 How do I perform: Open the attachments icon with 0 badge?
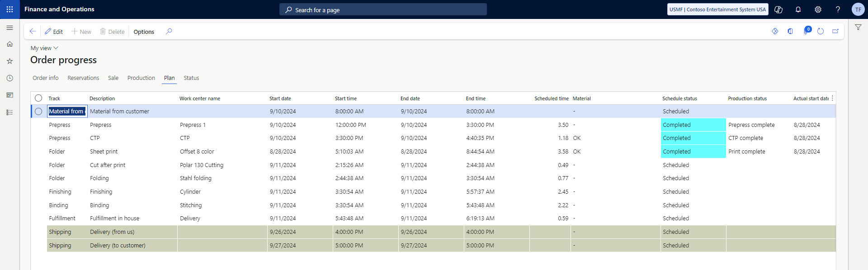[807, 31]
